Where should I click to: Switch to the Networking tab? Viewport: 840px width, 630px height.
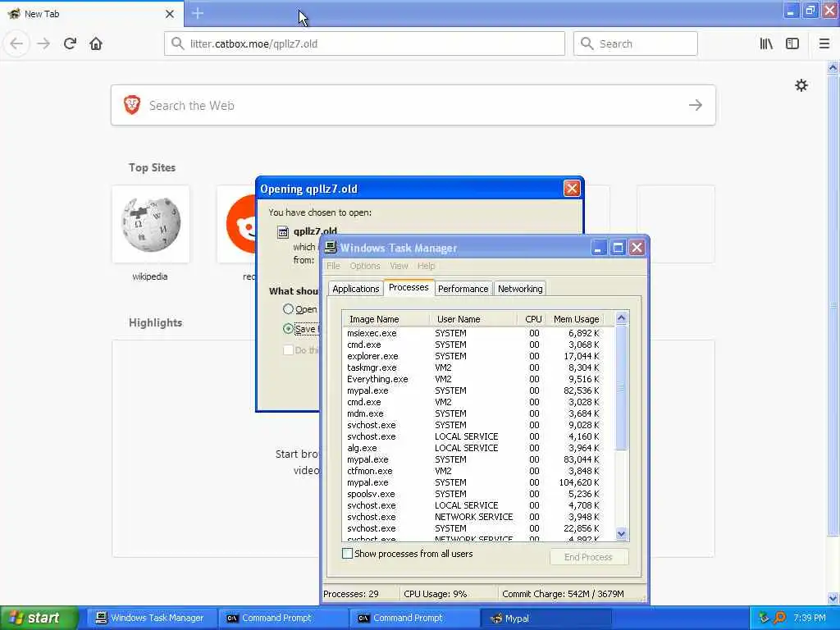pos(520,289)
